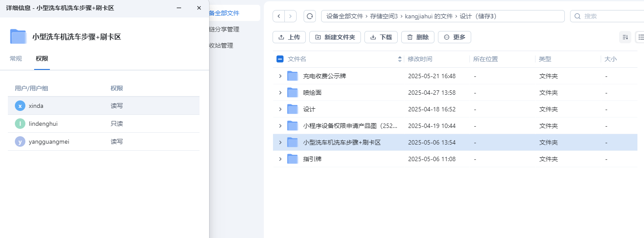644x238 pixels.
Task: Expand the 喷绘面 folder
Action: pyautogui.click(x=280, y=93)
